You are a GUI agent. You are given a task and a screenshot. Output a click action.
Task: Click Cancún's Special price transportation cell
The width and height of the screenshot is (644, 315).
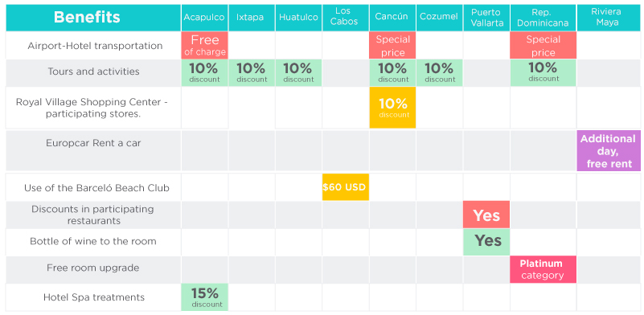(392, 45)
